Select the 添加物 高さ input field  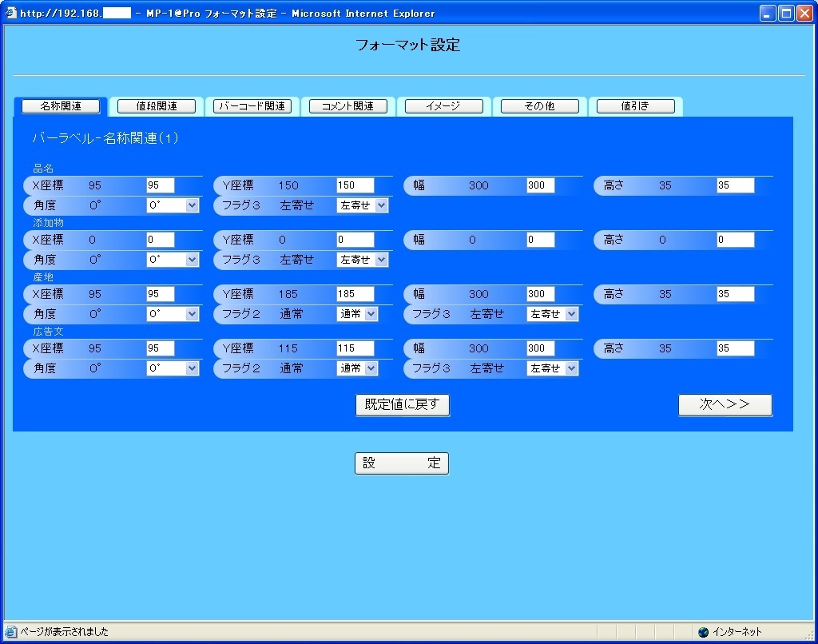coord(735,240)
